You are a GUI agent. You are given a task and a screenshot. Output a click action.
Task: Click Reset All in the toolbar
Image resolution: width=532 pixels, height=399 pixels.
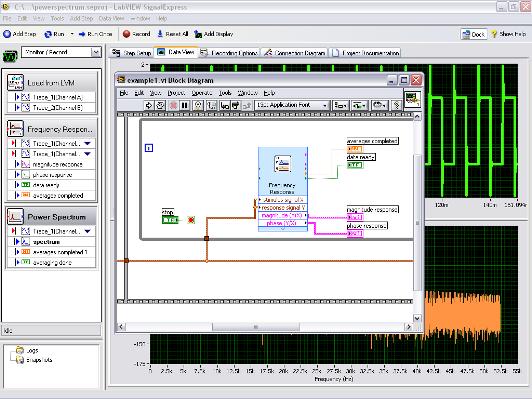pos(172,34)
